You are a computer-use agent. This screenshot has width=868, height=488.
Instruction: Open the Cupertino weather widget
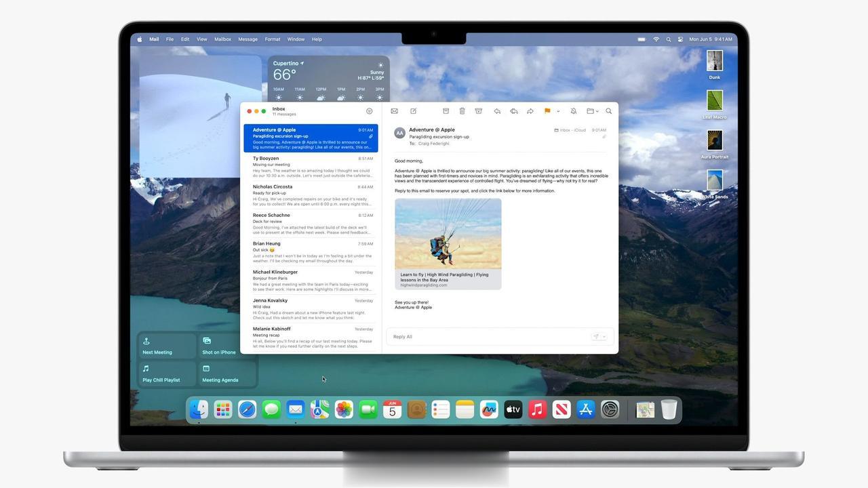[x=328, y=79]
